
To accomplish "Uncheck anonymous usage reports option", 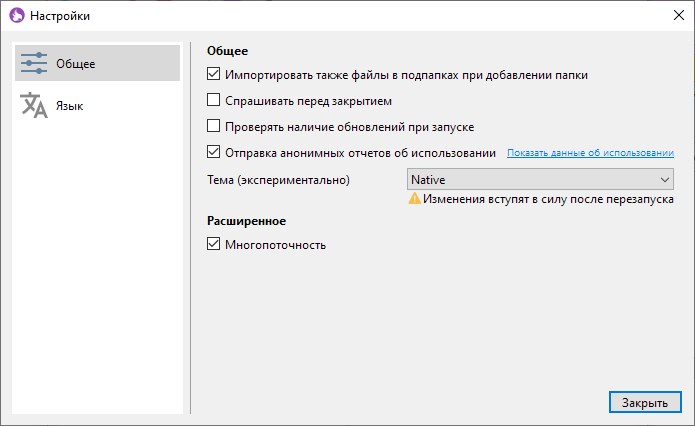I will pyautogui.click(x=213, y=152).
